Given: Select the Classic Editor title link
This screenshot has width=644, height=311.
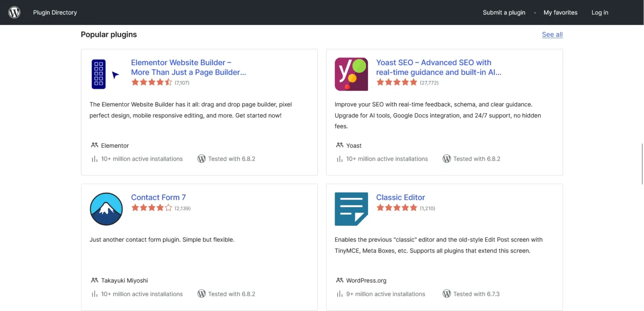Looking at the screenshot, I should [400, 197].
